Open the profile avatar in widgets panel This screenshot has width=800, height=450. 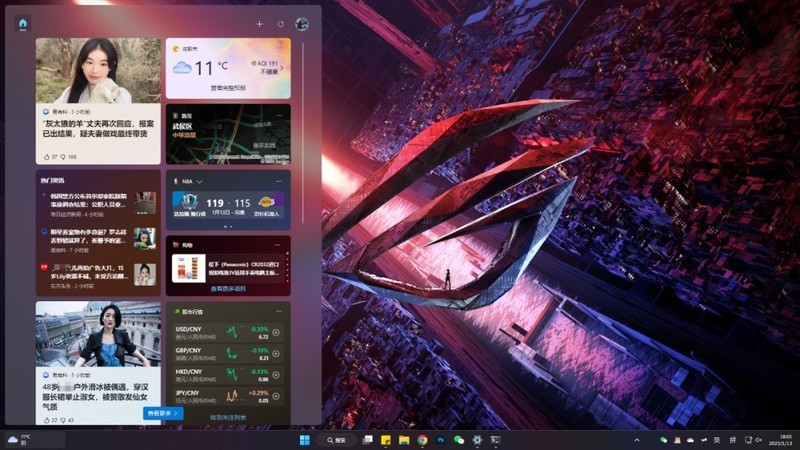pos(302,24)
